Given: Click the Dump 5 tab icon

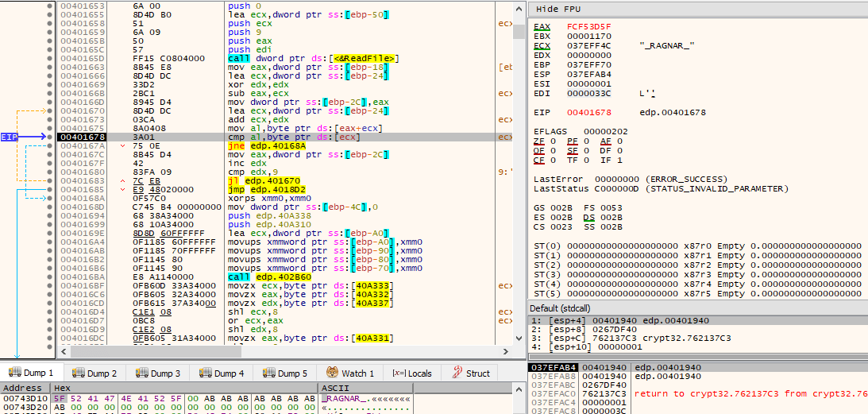Looking at the screenshot, I should [x=269, y=373].
